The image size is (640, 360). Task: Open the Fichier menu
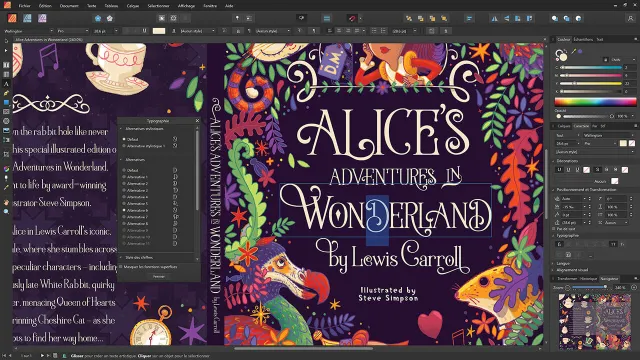pos(24,6)
